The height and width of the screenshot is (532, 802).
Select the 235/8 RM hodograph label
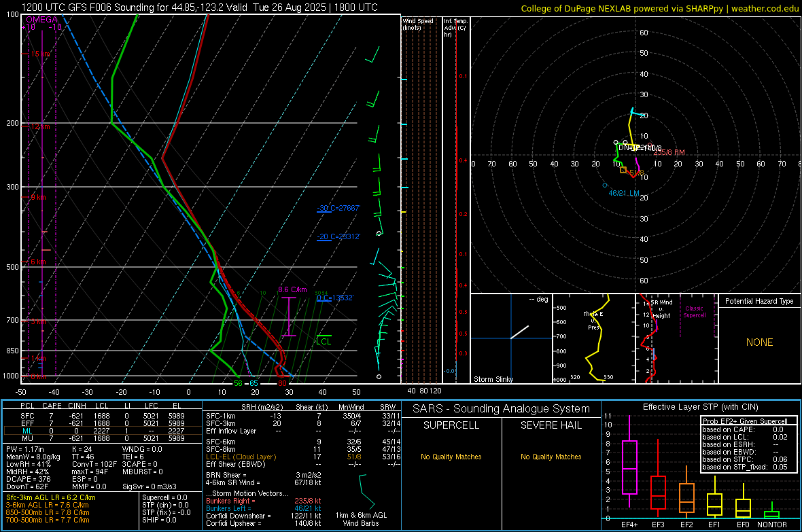(669, 152)
